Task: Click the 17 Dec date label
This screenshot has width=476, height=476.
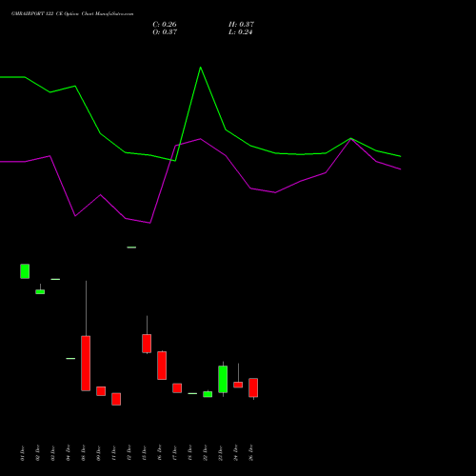Action: click(174, 453)
